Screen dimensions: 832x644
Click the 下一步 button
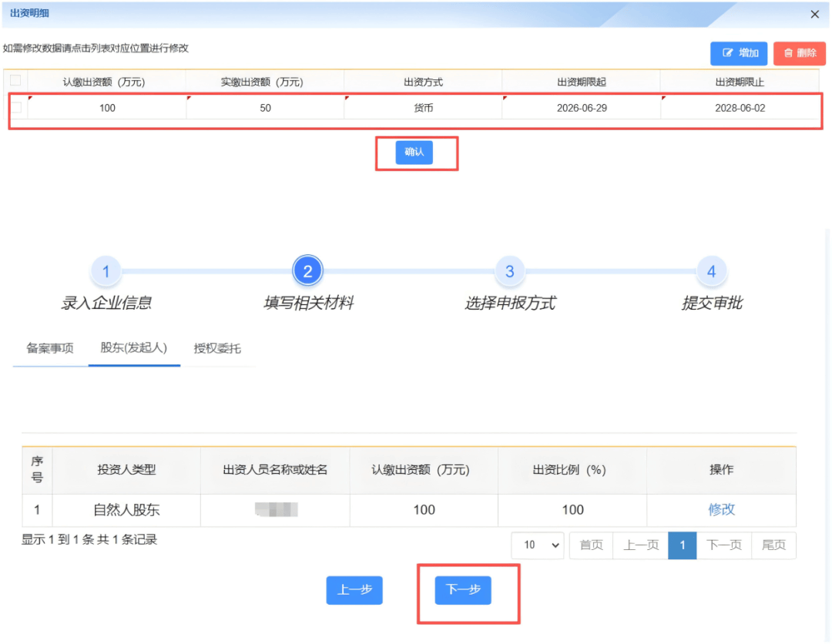tap(463, 590)
